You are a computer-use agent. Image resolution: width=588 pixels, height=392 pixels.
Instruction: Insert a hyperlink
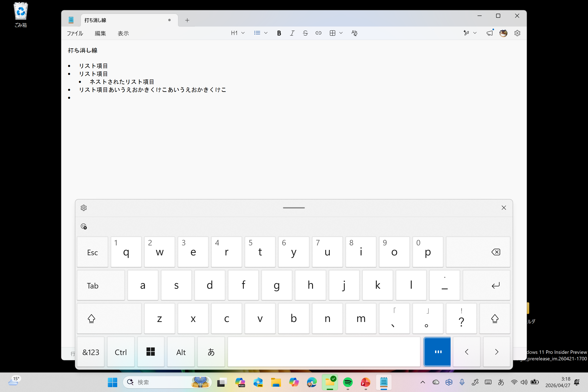tap(318, 33)
